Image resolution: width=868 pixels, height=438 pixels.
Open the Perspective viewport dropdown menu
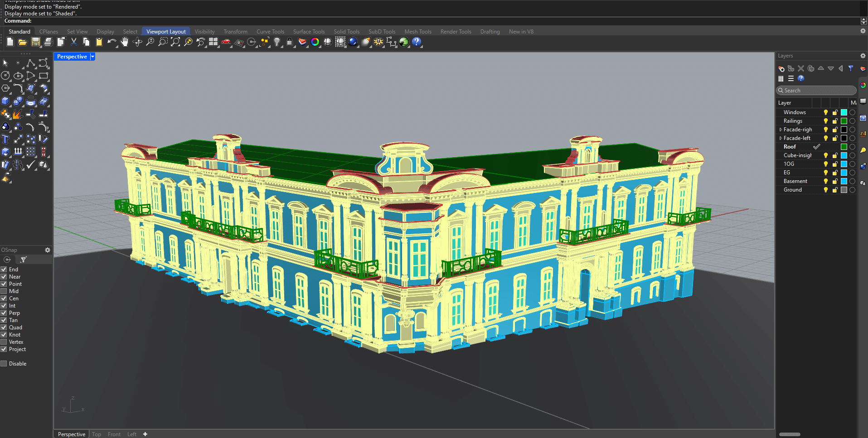coord(92,57)
